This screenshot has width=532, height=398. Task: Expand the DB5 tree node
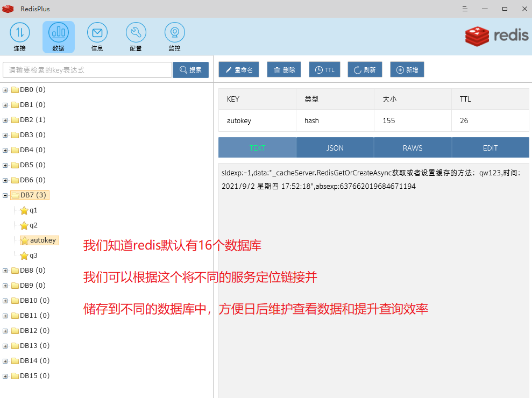[5, 165]
